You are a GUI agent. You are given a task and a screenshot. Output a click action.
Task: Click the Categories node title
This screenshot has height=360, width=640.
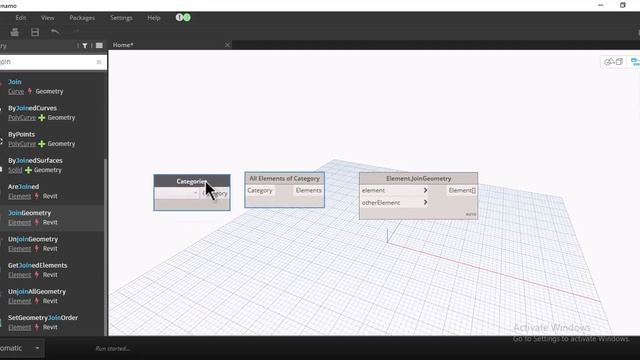click(192, 181)
